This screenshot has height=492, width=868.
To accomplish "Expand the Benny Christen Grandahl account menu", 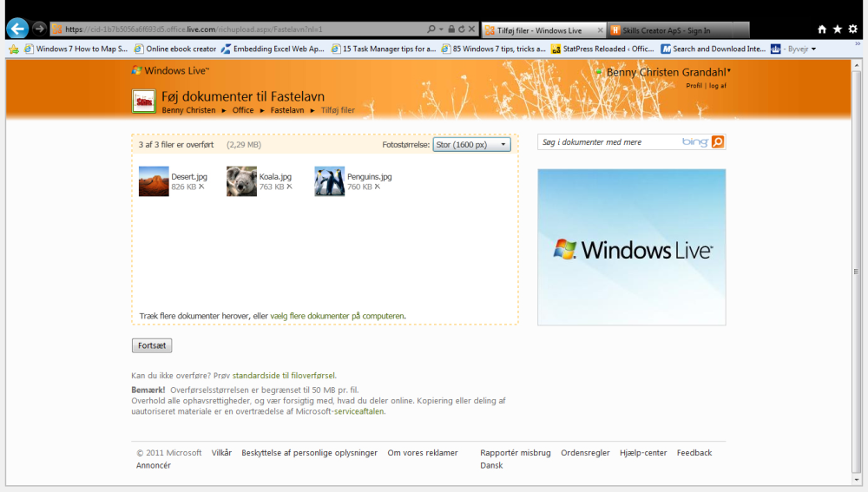I will 729,71.
